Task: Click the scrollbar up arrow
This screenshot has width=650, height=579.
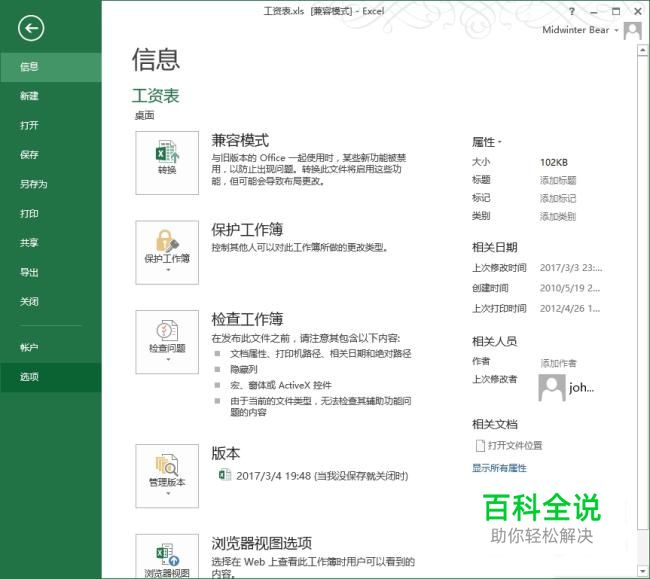Action: click(643, 51)
